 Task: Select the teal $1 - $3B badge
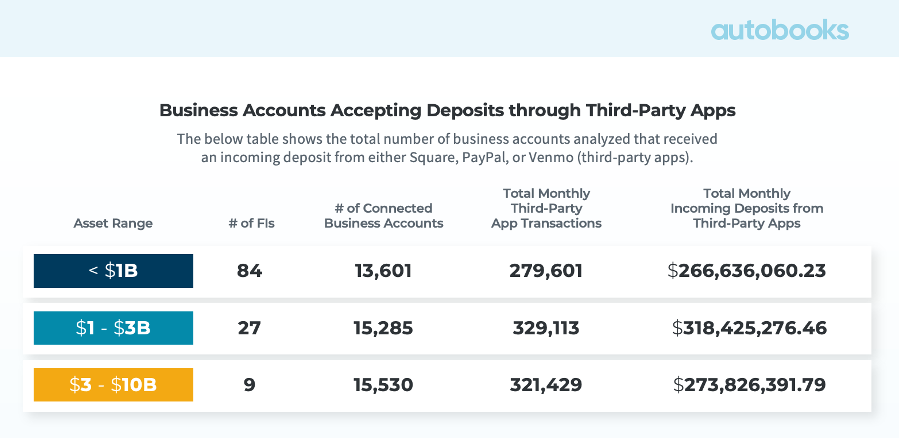pos(113,327)
